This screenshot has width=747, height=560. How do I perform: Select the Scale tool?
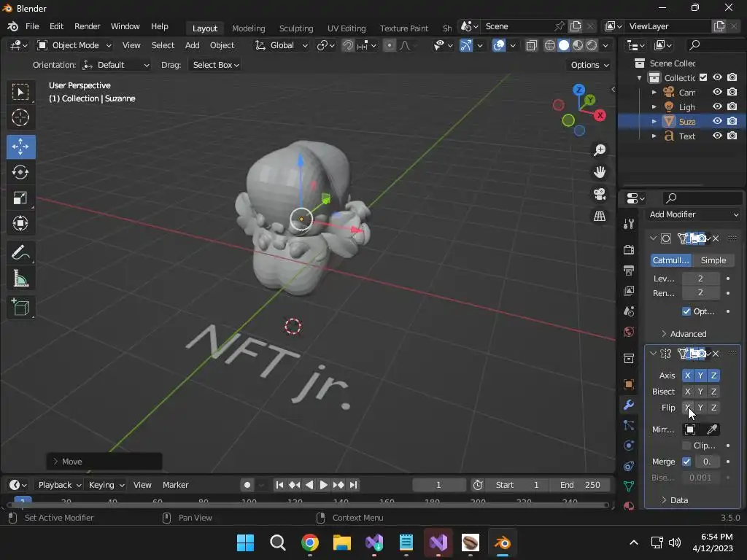tap(20, 198)
